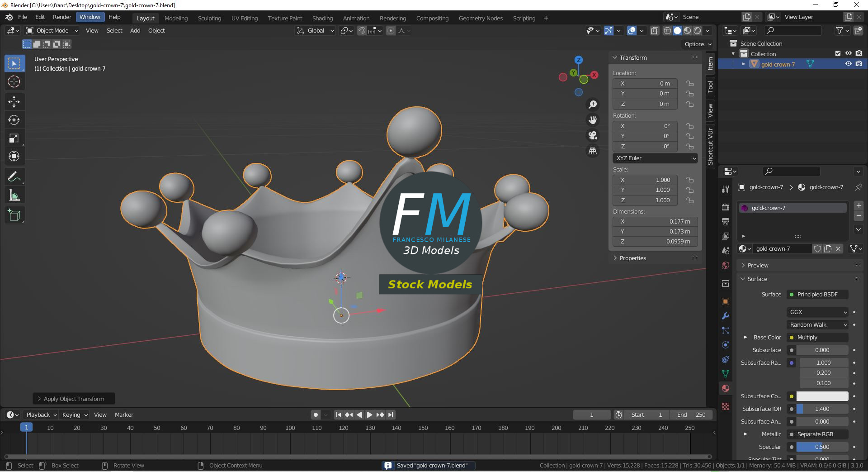Open the GGX distribution dropdown
Screen dimensions: 868x472
coord(818,312)
